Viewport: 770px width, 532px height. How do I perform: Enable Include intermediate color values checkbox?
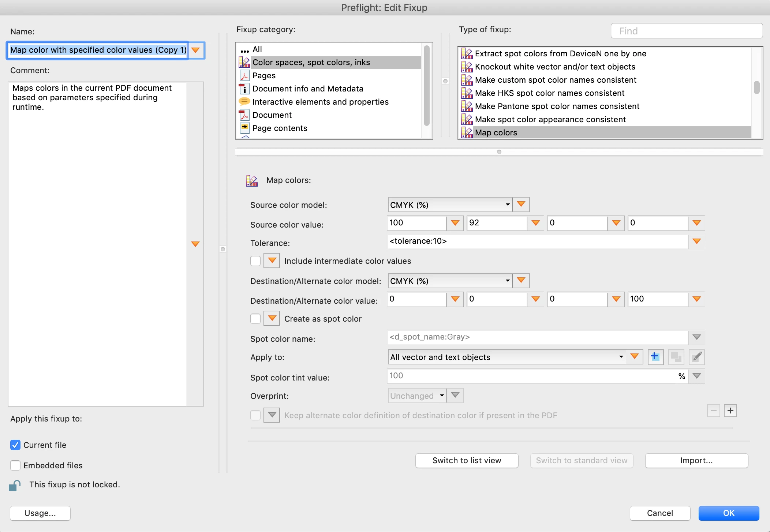point(255,261)
